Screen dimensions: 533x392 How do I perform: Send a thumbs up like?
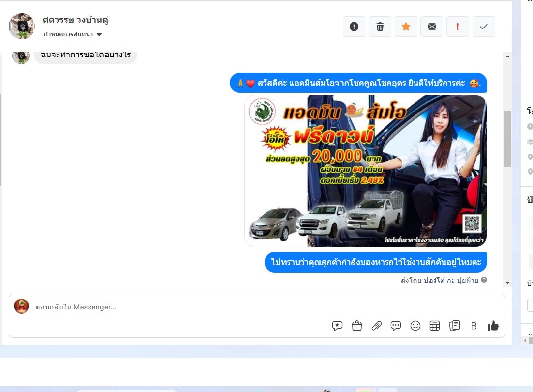point(493,326)
